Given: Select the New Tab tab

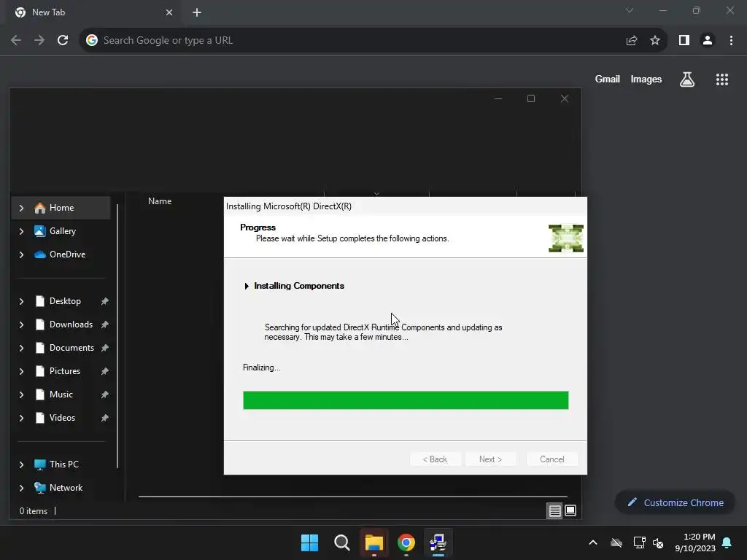Looking at the screenshot, I should (93, 12).
